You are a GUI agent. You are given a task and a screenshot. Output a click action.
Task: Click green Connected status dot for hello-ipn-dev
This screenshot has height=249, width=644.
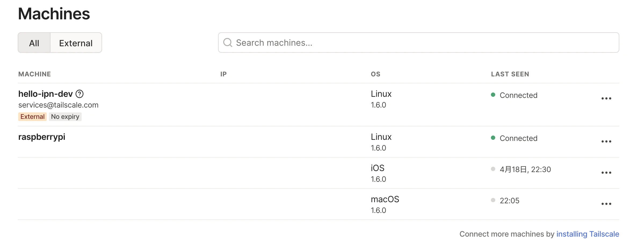[493, 95]
